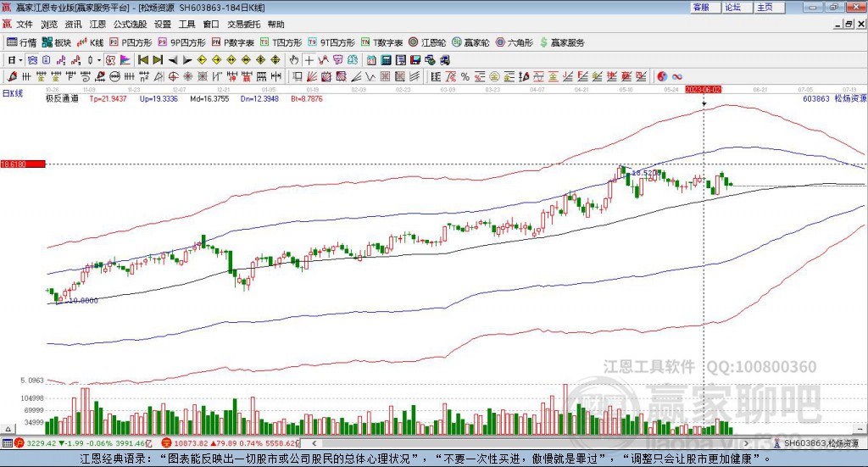868x467 pixels.
Task: Click the horizontal scrollbar left arrow
Action: coord(314,443)
